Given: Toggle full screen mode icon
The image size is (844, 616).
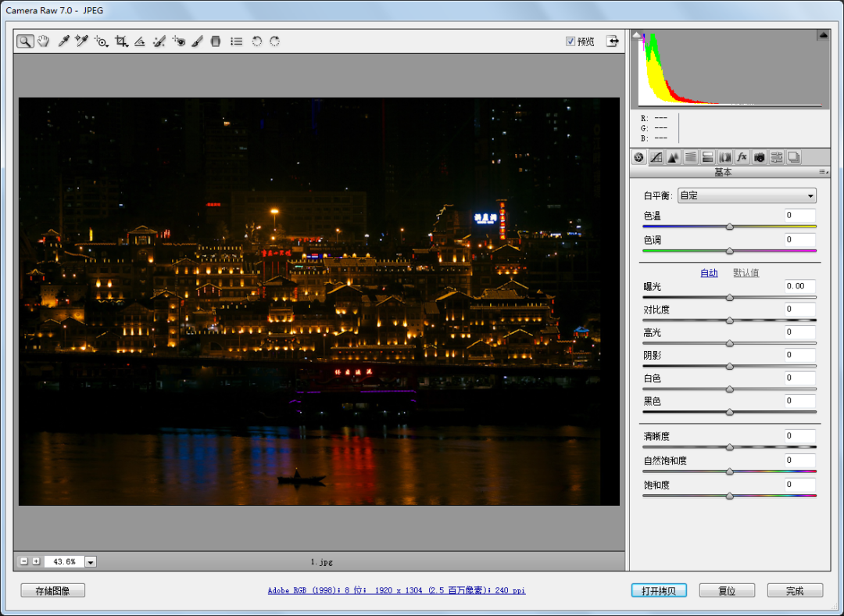Looking at the screenshot, I should pos(612,41).
